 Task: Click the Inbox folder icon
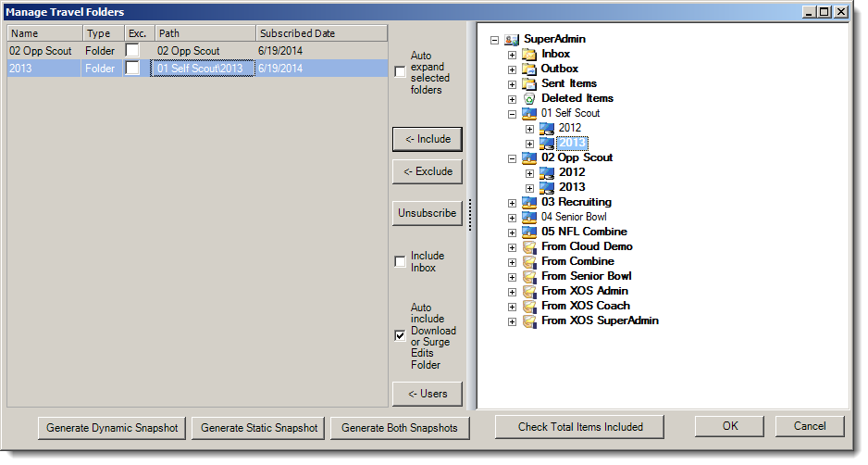[x=529, y=55]
